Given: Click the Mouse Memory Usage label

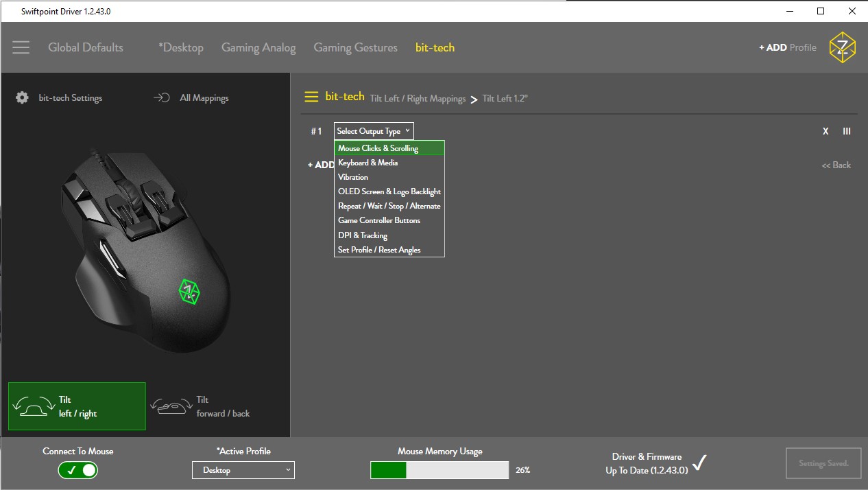Looking at the screenshot, I should tap(440, 451).
